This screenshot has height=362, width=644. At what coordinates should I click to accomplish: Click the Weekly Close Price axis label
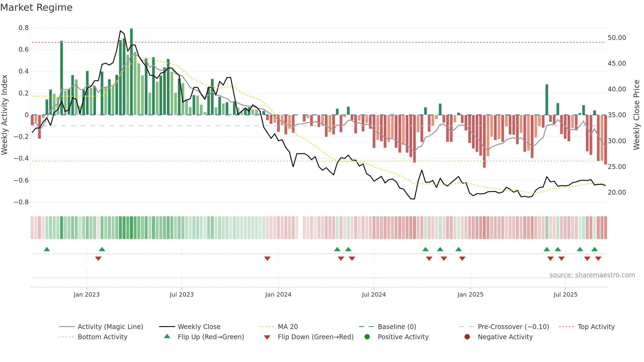(x=636, y=115)
